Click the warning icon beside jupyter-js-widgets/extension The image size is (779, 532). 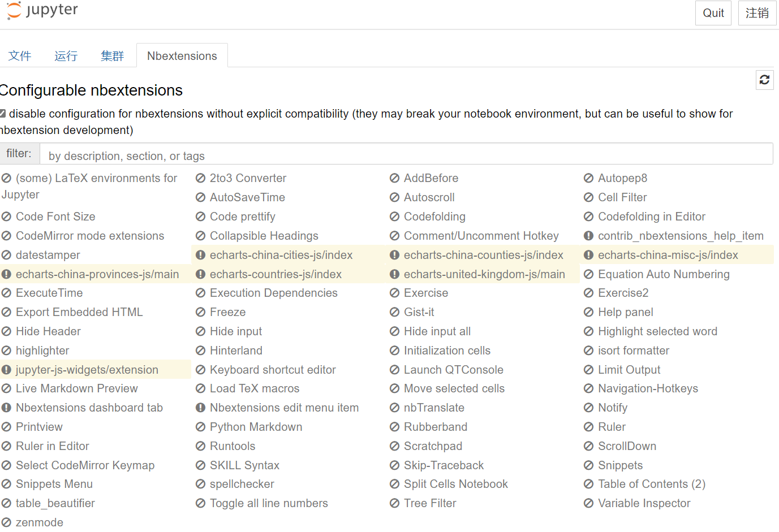click(x=6, y=370)
